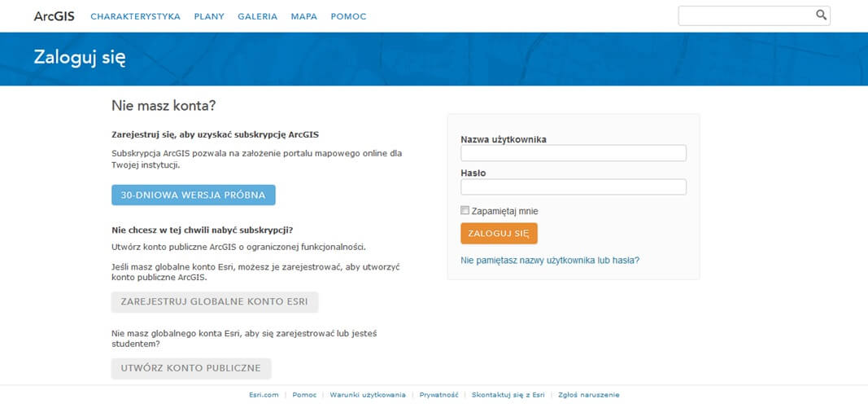Open the Zgłoś naruszenie footer link

(589, 395)
